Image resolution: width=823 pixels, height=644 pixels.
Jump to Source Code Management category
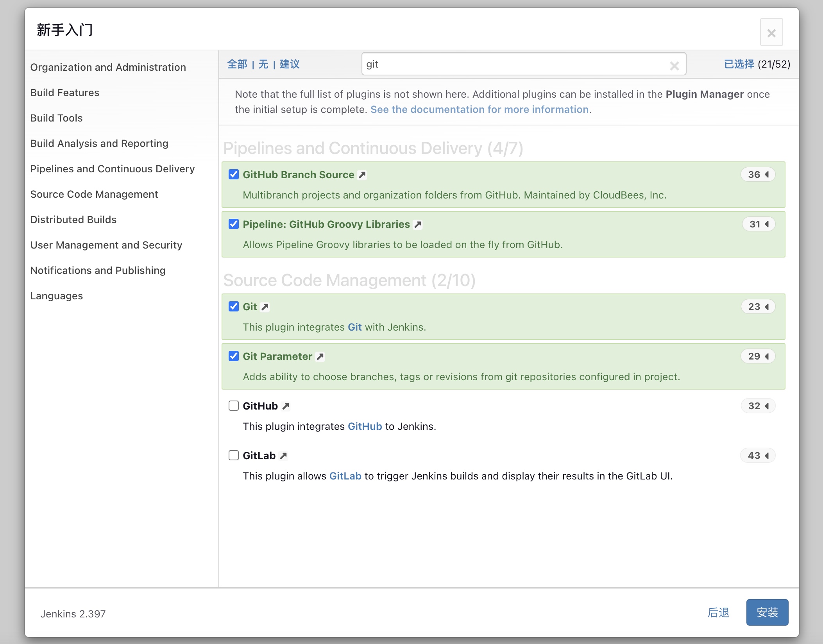94,194
